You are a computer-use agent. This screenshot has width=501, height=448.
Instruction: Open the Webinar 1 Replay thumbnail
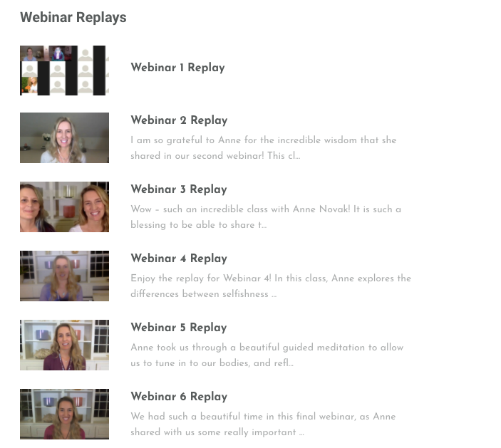64,71
